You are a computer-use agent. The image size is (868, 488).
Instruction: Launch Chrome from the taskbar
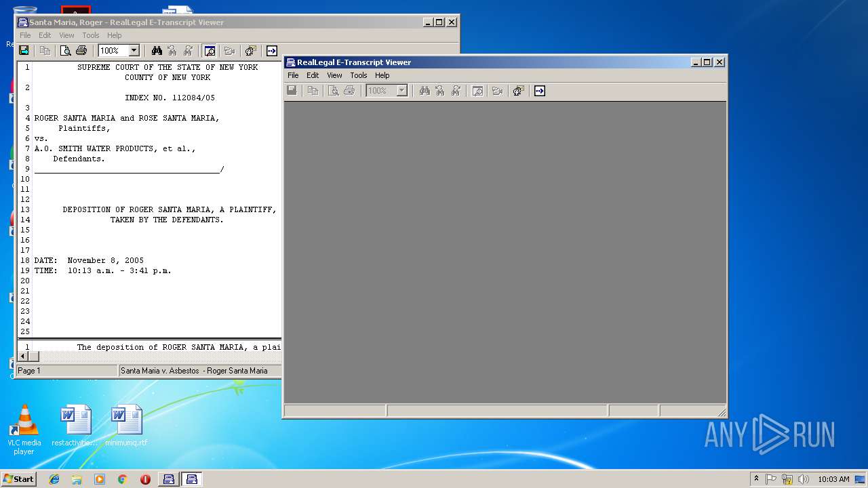123,479
